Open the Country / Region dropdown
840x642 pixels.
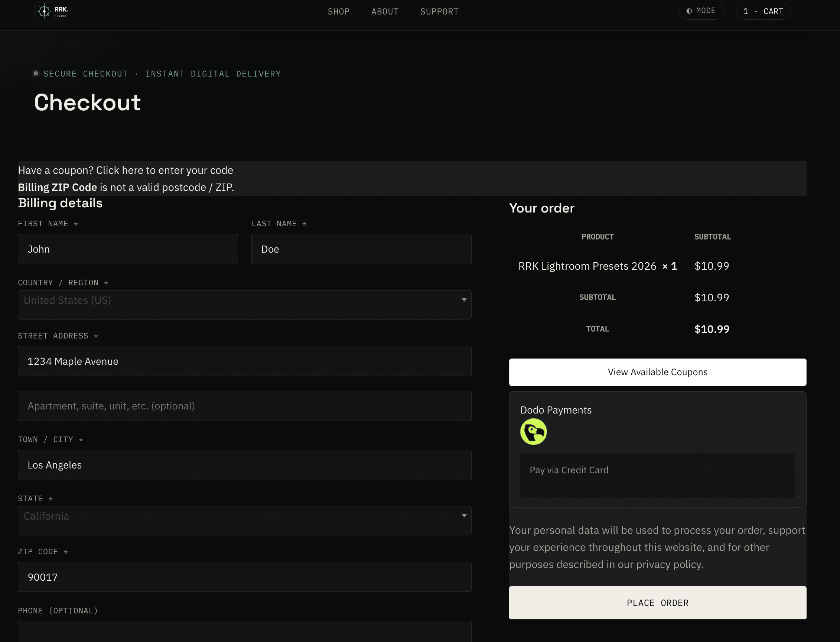click(244, 305)
